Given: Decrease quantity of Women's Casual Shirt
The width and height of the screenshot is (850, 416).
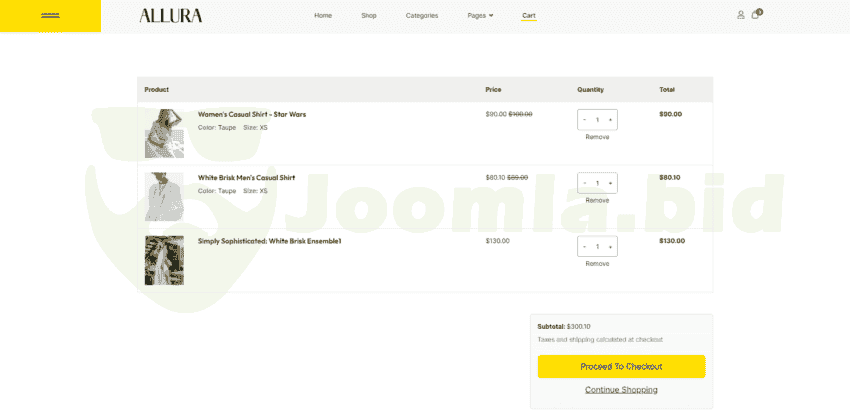Looking at the screenshot, I should [x=585, y=120].
